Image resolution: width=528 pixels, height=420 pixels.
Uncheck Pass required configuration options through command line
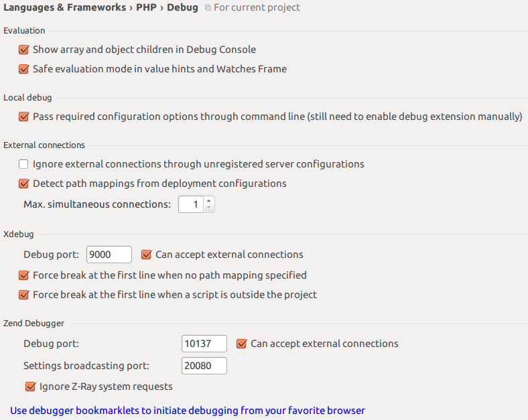24,117
